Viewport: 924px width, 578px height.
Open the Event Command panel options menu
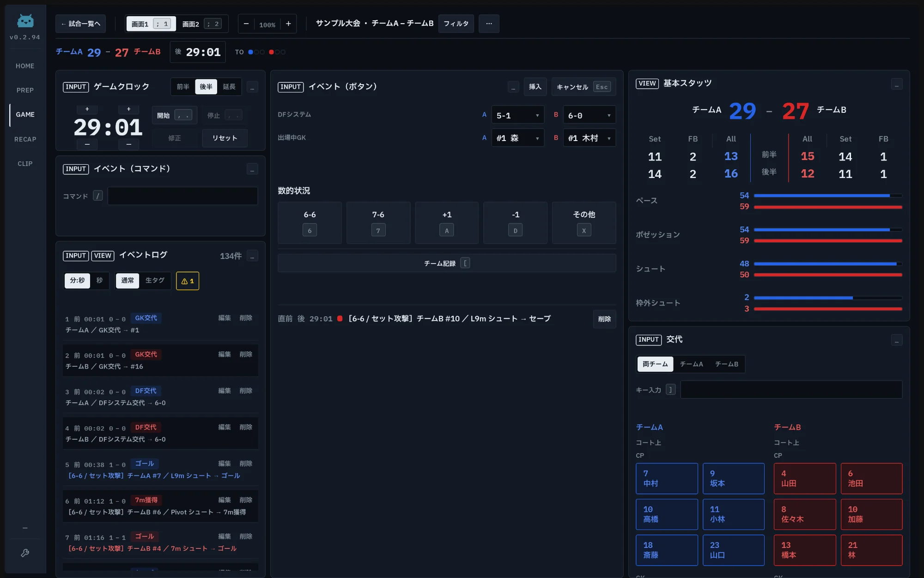(x=252, y=169)
